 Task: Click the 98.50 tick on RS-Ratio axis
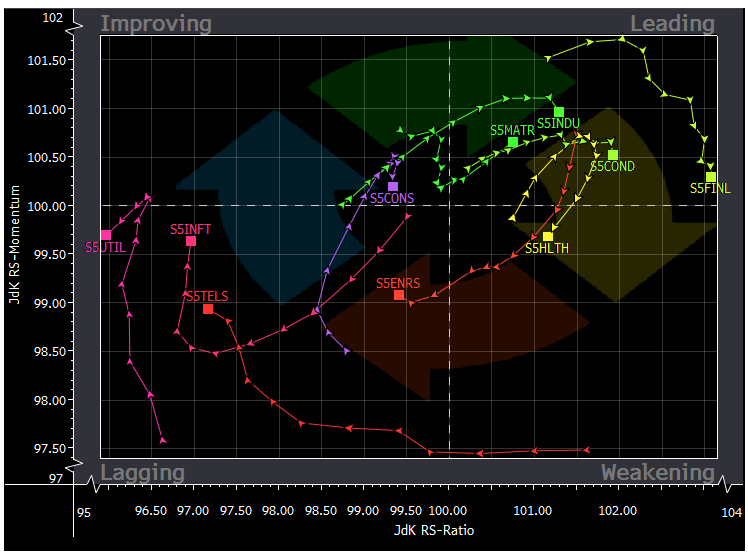[321, 511]
